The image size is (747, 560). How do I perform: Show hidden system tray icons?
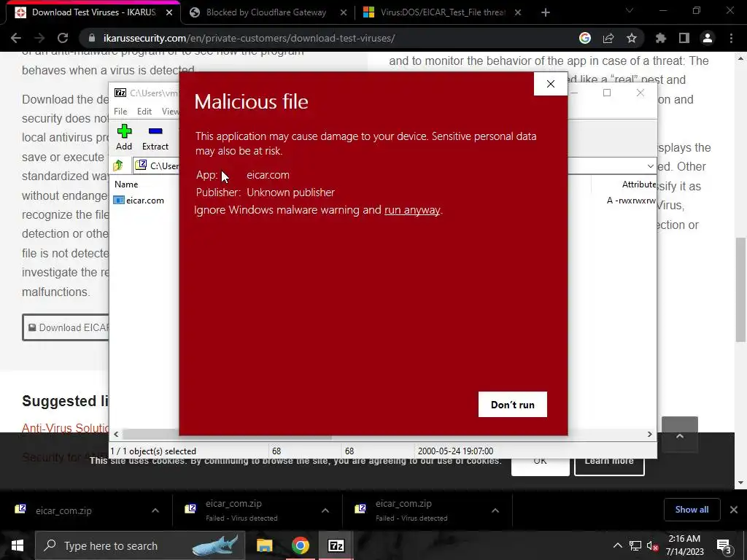coord(617,545)
